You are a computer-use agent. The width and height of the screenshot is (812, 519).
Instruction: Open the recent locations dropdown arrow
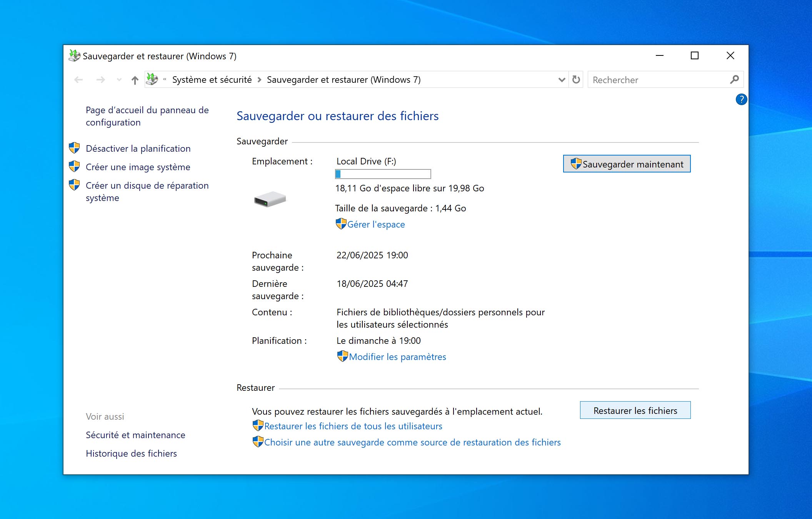click(119, 80)
